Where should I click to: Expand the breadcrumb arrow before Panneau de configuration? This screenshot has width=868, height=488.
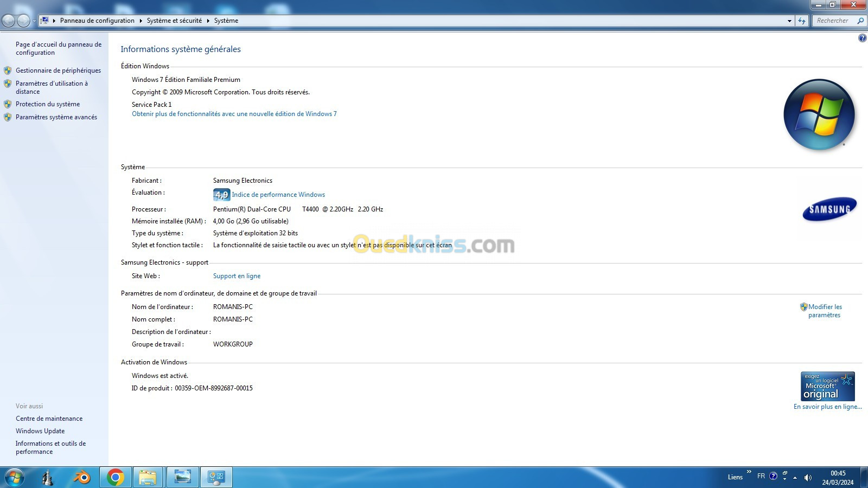[x=54, y=21]
